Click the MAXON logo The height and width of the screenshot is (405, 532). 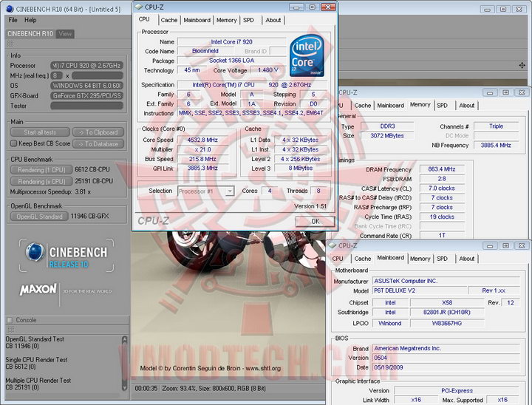pos(38,289)
